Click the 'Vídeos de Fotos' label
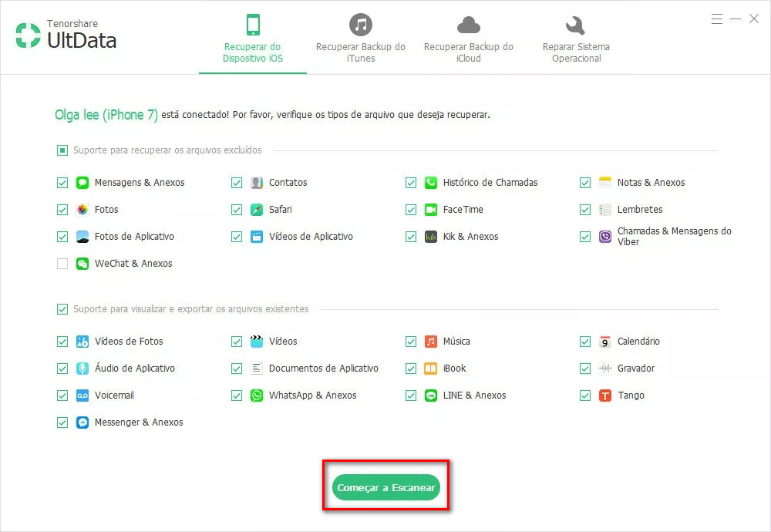The width and height of the screenshot is (771, 532). pyautogui.click(x=129, y=342)
